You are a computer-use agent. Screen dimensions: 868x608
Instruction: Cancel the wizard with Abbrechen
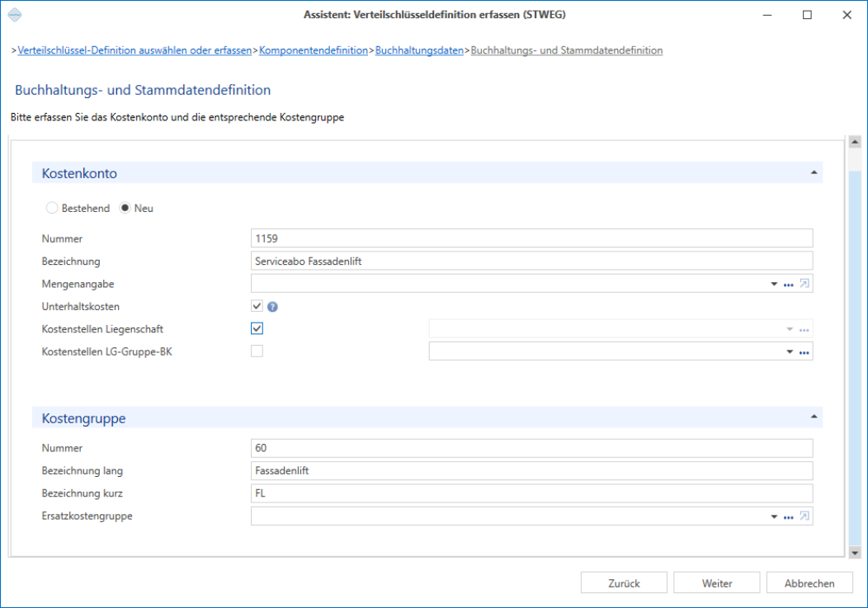(809, 583)
